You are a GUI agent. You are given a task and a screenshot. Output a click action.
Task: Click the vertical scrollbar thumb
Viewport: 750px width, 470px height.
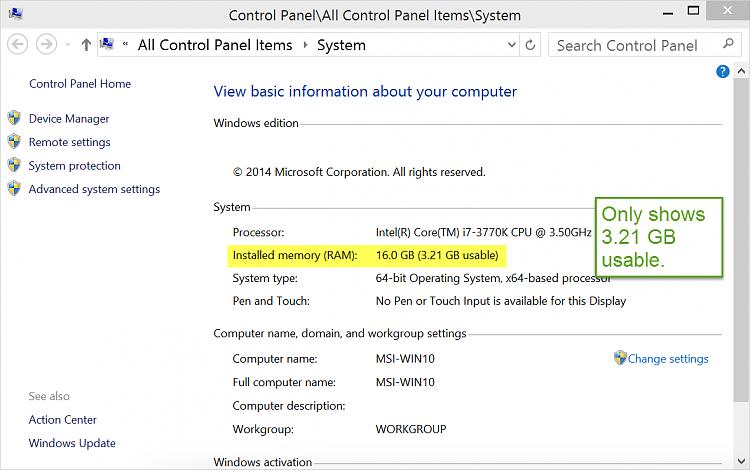pyautogui.click(x=741, y=239)
